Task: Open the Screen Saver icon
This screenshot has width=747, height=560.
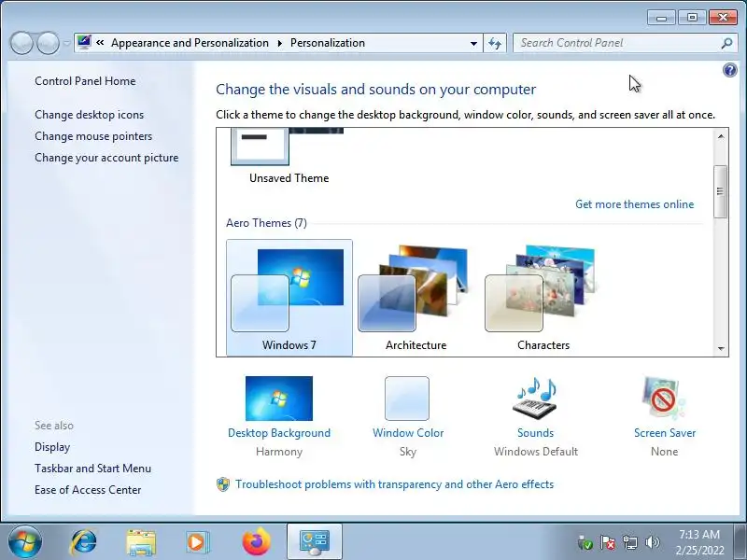Action: 664,399
